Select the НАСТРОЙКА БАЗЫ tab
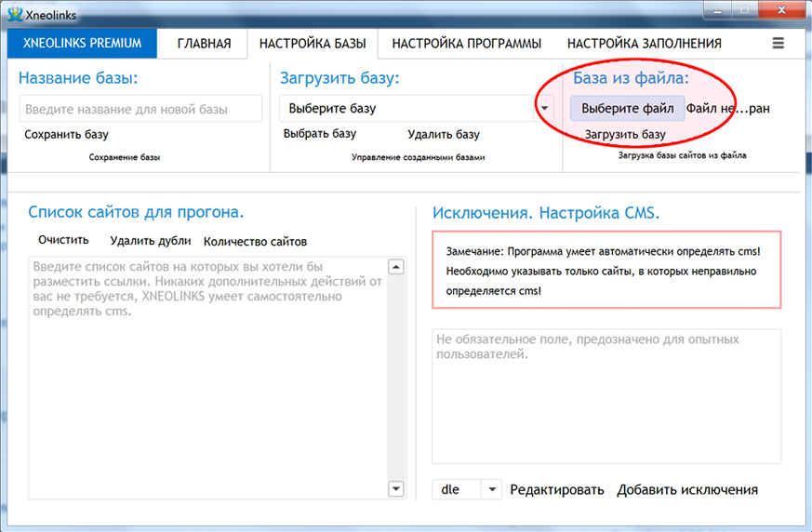The width and height of the screenshot is (812, 532). click(313, 44)
